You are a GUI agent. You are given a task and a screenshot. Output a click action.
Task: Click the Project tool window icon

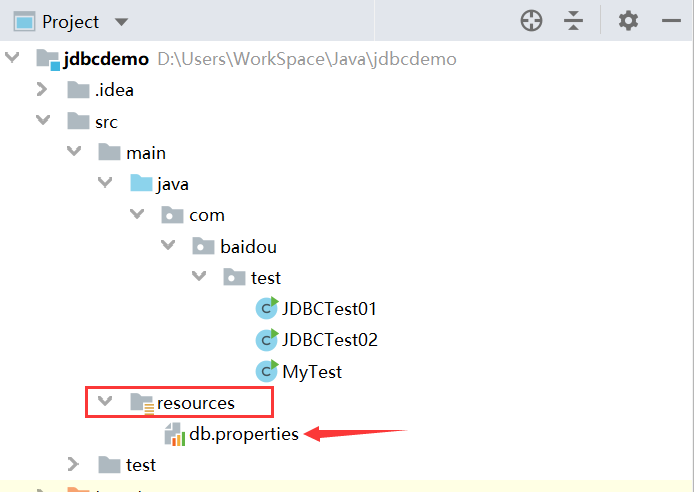tap(24, 22)
